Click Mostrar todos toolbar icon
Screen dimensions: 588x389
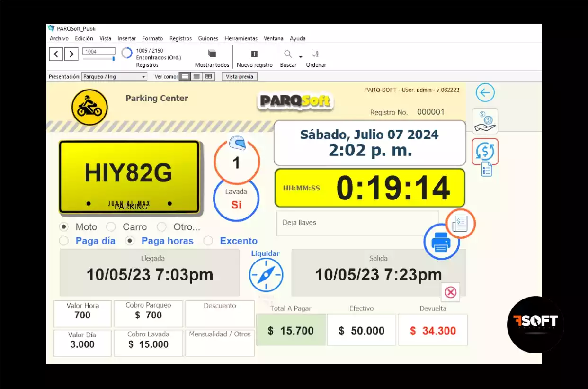[212, 54]
